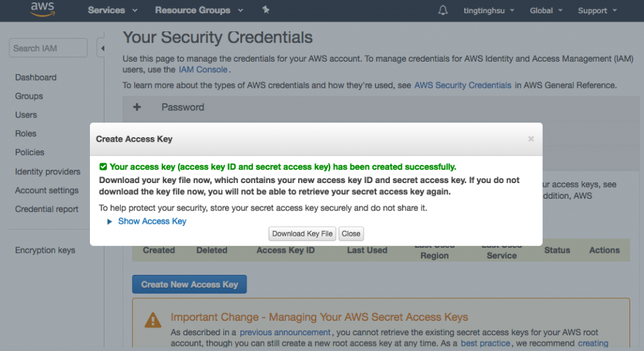Screen dimensions: 644x351
Task: Expand the Password section plus icon
Action: (137, 107)
